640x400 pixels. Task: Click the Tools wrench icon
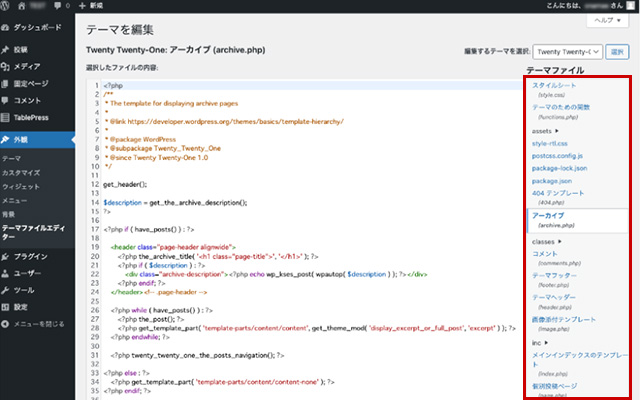pos(5,290)
